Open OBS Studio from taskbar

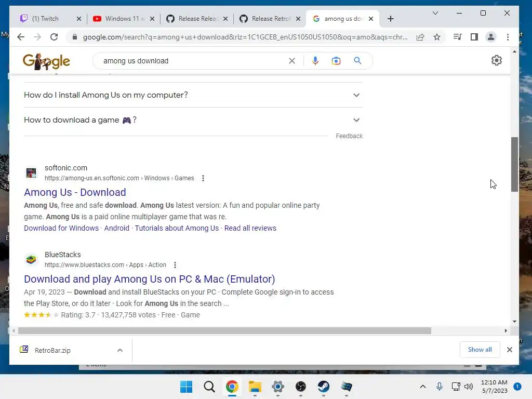[x=301, y=387]
